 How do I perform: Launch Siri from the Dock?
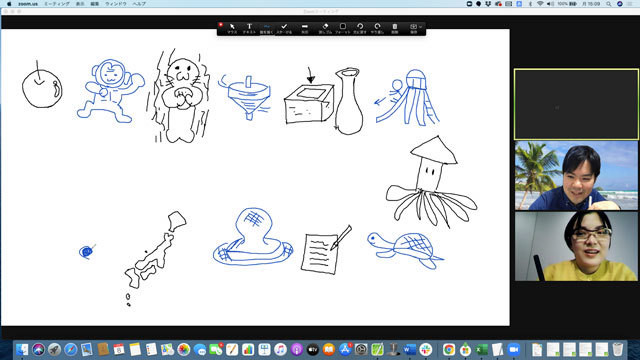tap(38, 349)
